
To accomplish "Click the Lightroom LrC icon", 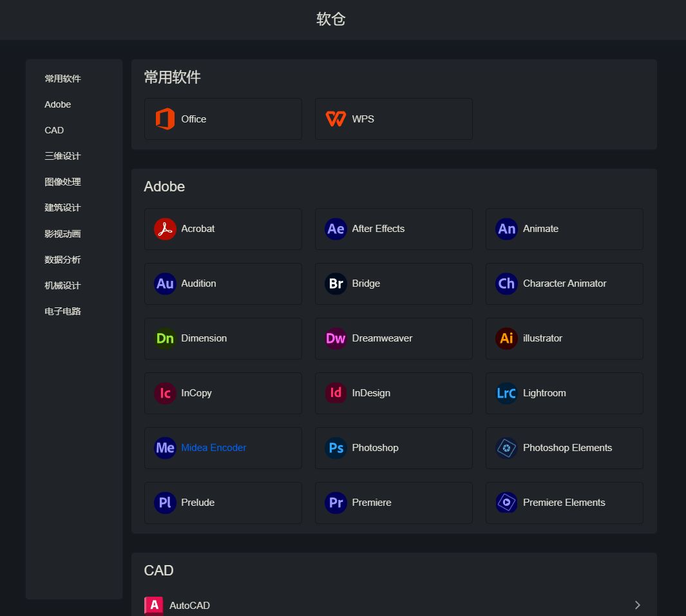I will 506,393.
